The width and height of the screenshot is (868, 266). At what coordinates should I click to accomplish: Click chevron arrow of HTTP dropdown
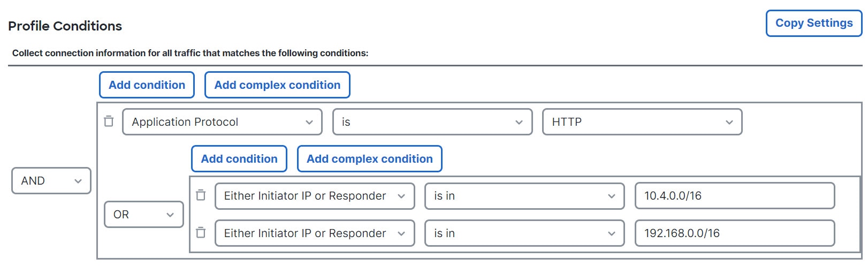[729, 123]
